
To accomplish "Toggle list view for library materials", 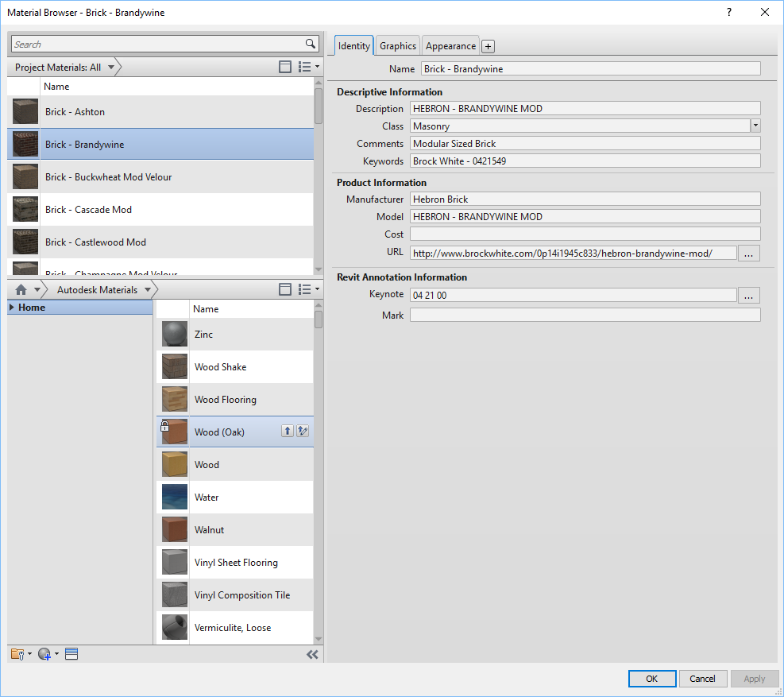I will point(307,289).
